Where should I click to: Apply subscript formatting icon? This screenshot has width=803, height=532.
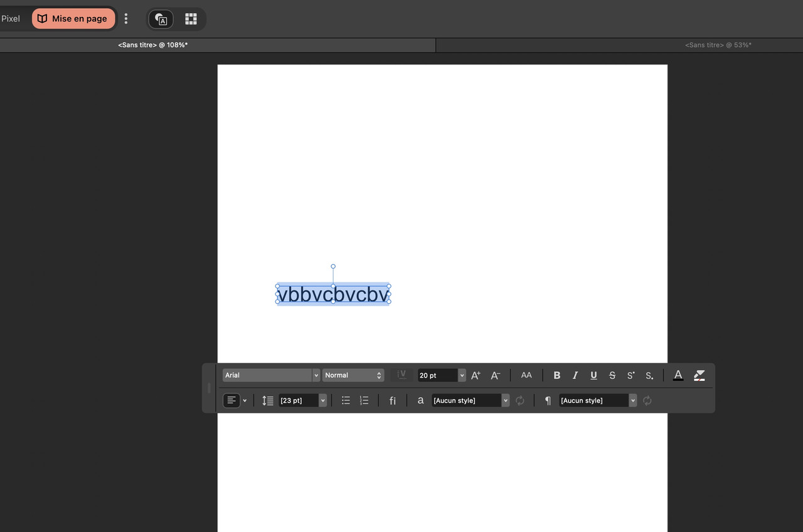click(x=649, y=375)
